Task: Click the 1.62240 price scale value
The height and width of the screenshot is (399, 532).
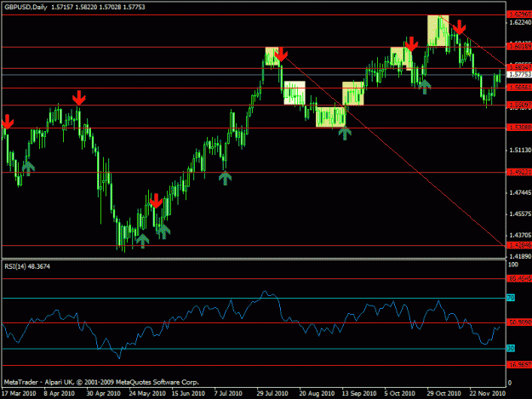Action: 520,22
